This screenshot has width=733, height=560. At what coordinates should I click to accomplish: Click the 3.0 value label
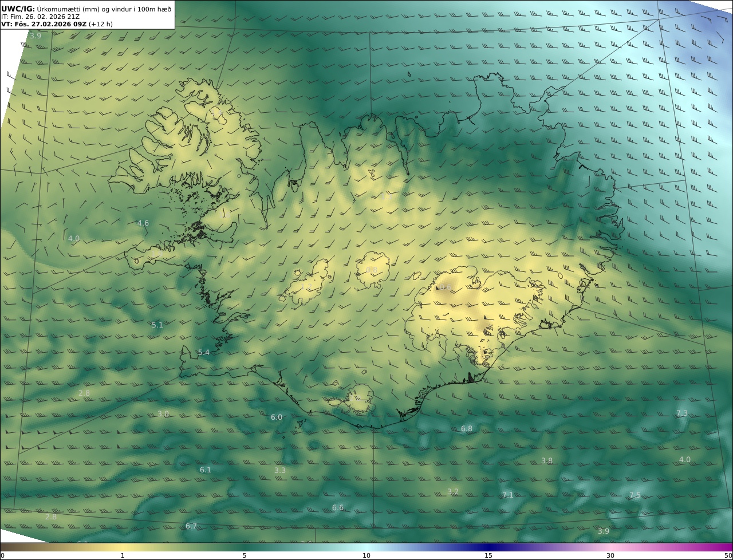tap(163, 414)
